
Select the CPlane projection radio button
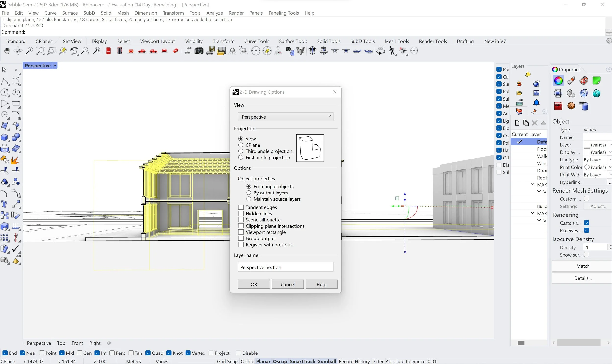(241, 145)
